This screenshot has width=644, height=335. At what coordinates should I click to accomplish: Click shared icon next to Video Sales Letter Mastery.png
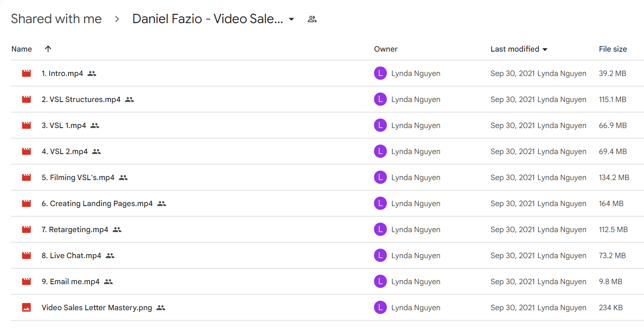(161, 308)
